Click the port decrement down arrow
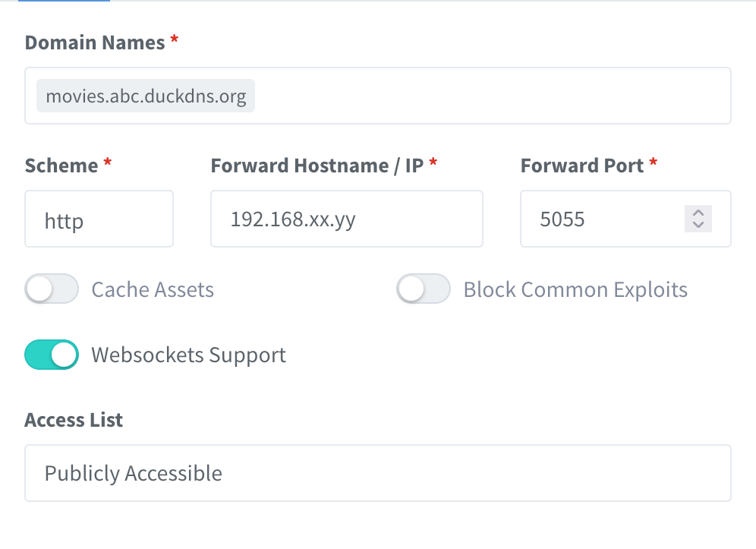 [698, 225]
